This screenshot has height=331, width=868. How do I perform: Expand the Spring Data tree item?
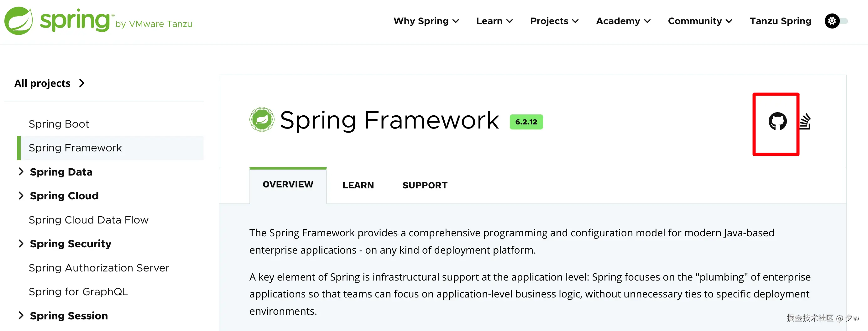[x=21, y=171]
